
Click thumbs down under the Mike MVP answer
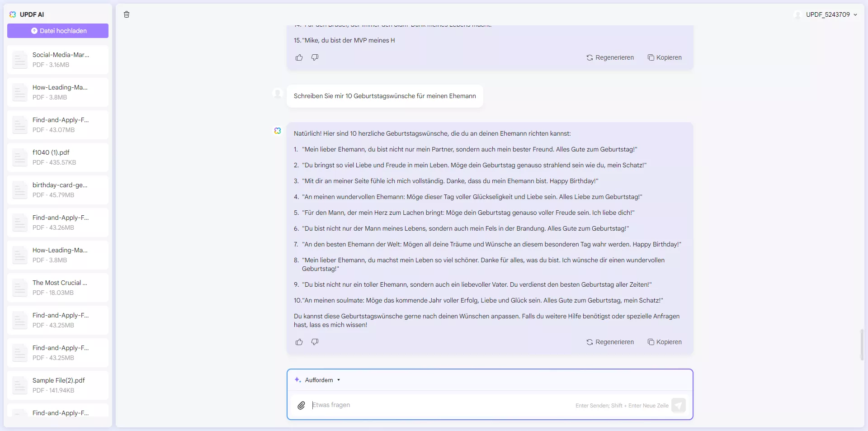click(x=315, y=57)
